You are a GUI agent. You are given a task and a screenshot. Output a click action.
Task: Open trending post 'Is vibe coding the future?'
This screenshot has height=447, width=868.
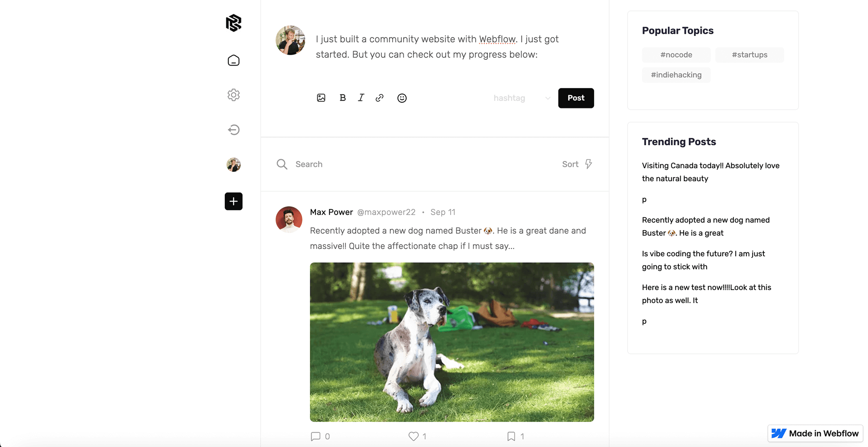pos(703,260)
